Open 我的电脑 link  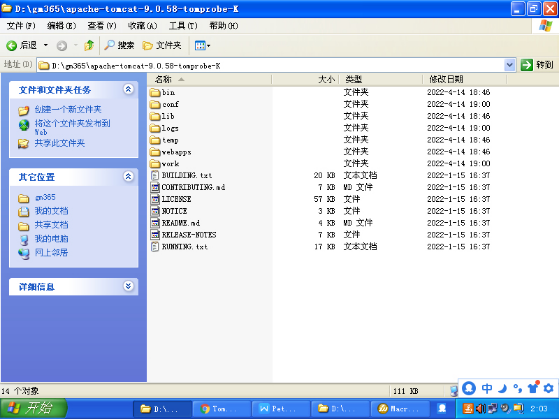pyautogui.click(x=51, y=239)
